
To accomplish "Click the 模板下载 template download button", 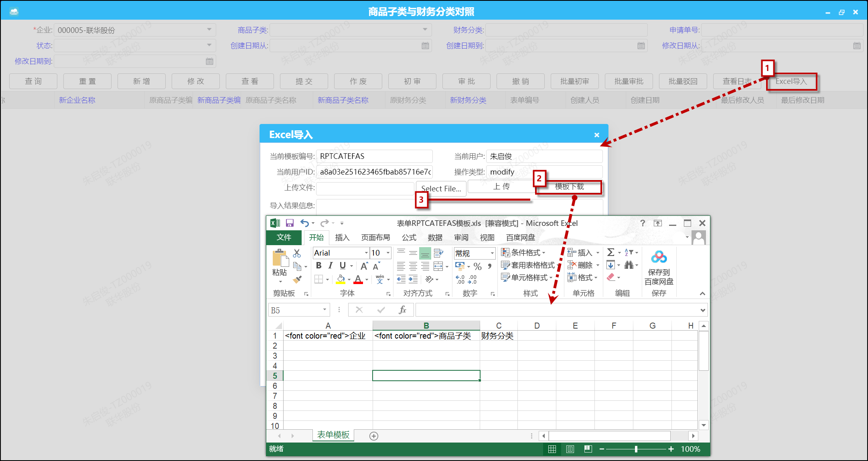I will tap(569, 187).
